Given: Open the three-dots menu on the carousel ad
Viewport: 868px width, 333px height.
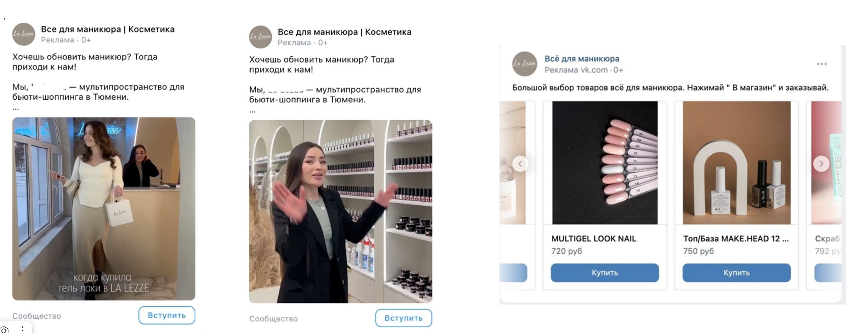Looking at the screenshot, I should (822, 64).
